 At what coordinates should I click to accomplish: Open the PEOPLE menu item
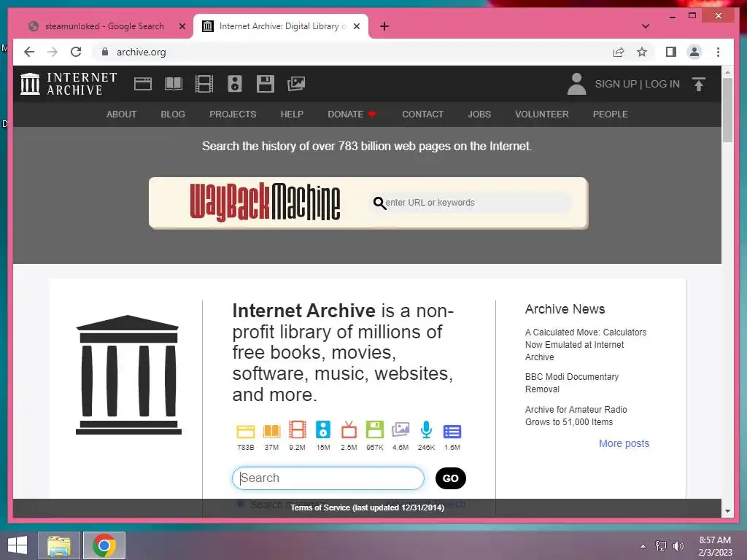pos(611,114)
